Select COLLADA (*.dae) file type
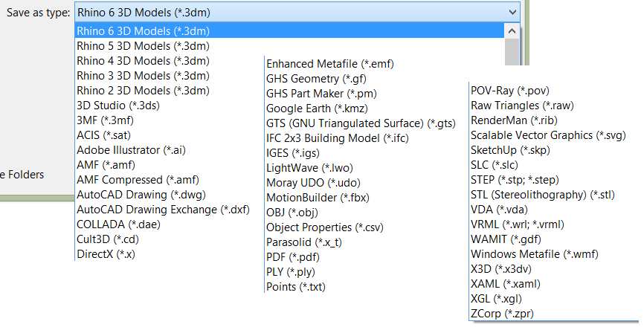Viewport: 644px width, 330px height. coord(118,224)
